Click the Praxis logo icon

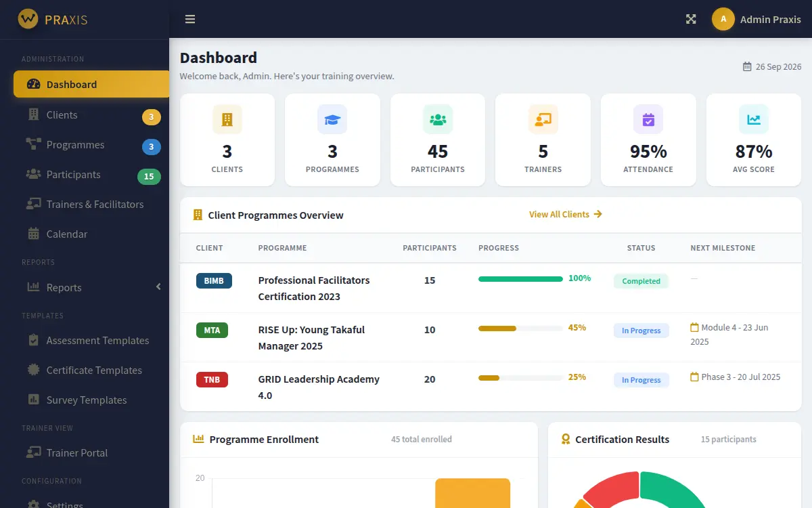point(28,19)
